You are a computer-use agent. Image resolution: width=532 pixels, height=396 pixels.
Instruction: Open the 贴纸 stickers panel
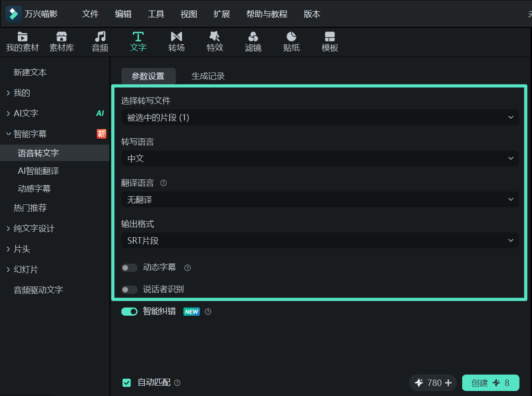(292, 42)
